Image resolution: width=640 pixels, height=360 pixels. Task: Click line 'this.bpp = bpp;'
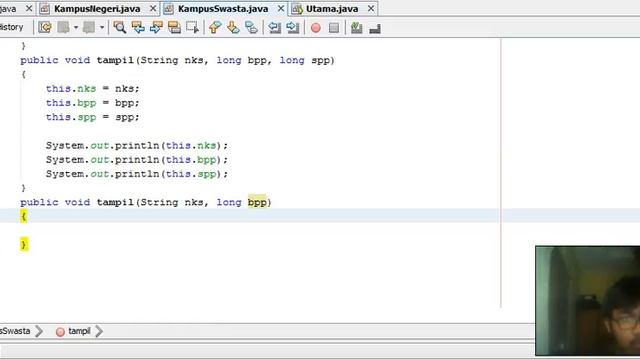click(x=92, y=103)
